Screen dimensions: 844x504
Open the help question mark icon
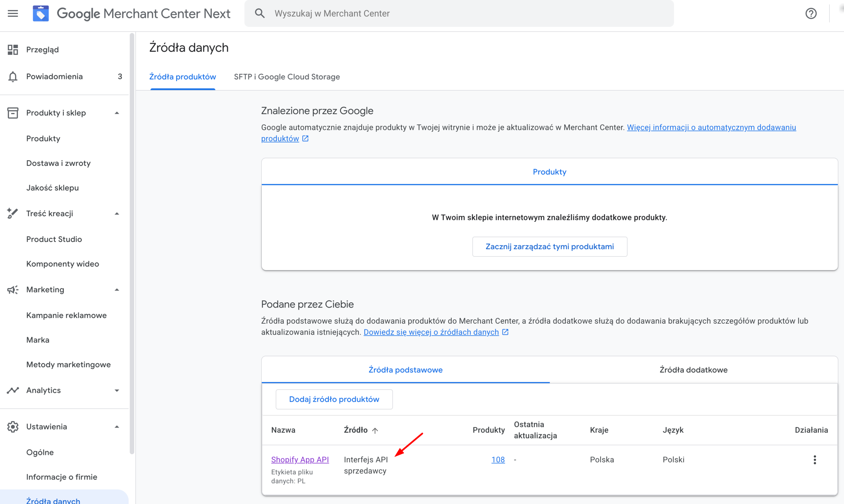click(x=811, y=13)
